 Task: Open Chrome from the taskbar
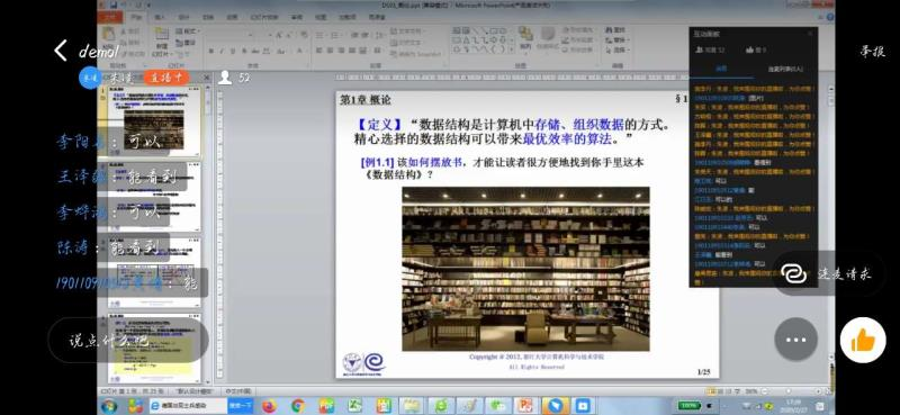pos(297,405)
